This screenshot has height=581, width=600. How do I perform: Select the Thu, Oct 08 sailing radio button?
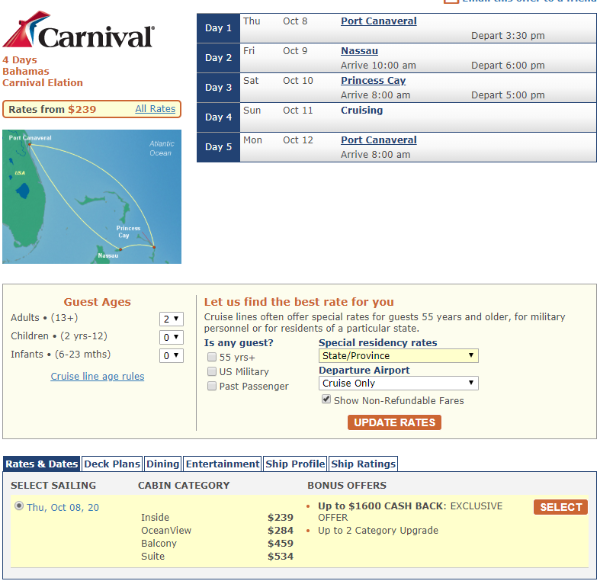point(18,506)
